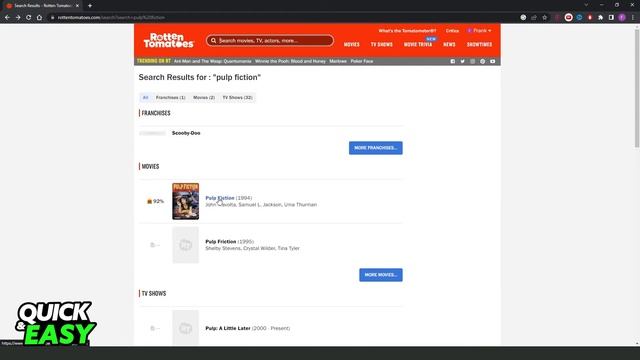Go back to the previous browser page
This screenshot has width=640, height=360.
(x=7, y=18)
